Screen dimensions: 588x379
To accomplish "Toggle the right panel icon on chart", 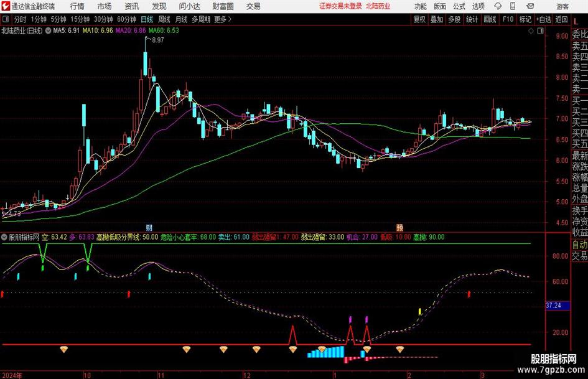I will pyautogui.click(x=540, y=31).
